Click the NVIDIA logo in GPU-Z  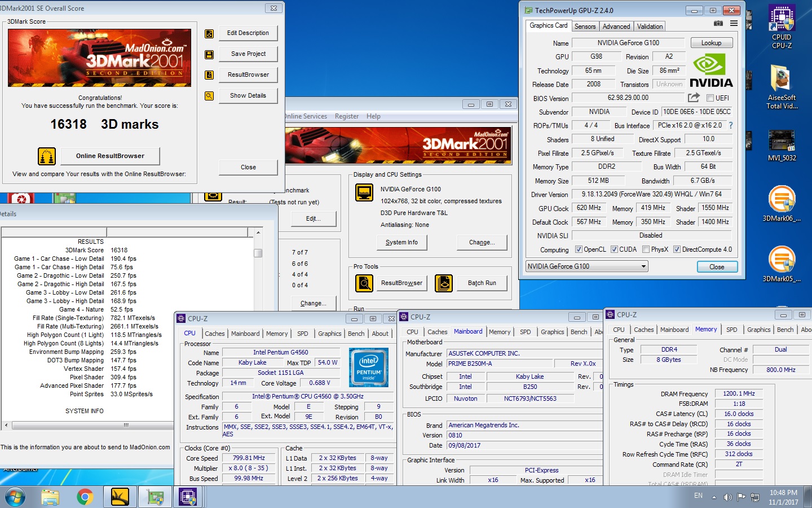click(711, 71)
